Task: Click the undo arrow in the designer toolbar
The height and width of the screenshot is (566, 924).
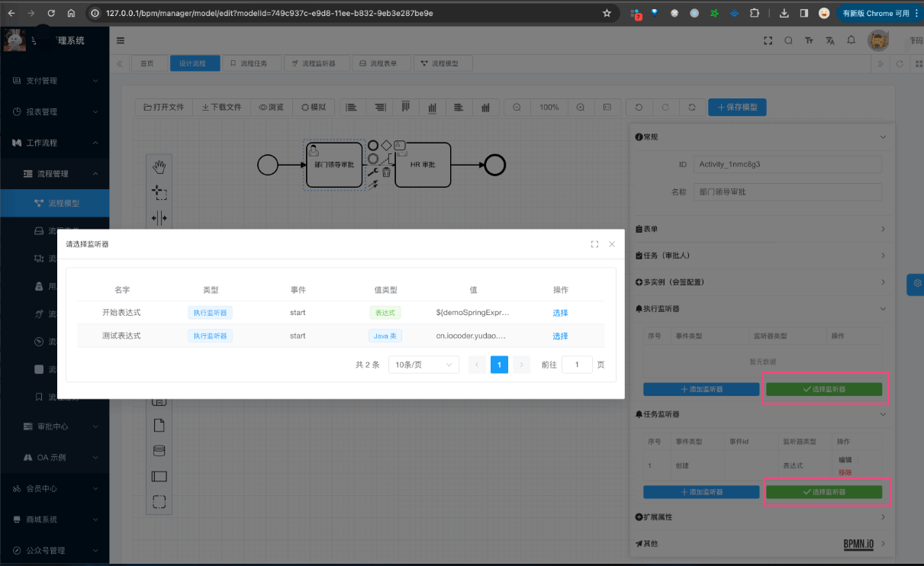Action: point(639,108)
